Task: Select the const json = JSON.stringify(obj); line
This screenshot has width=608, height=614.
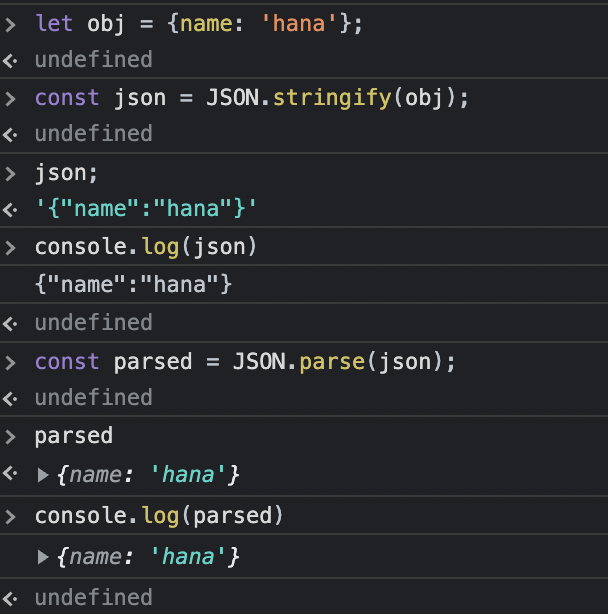Action: tap(252, 98)
